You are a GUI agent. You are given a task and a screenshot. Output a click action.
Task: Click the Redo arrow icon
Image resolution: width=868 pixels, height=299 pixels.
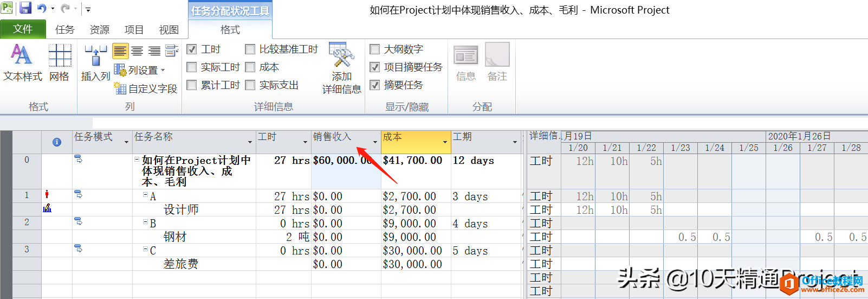point(65,8)
